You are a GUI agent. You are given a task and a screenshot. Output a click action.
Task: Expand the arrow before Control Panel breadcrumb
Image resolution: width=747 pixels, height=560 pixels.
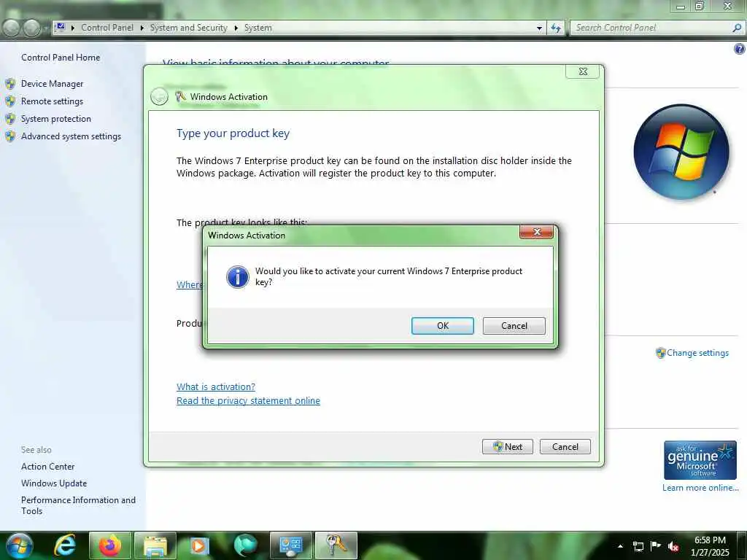(73, 28)
